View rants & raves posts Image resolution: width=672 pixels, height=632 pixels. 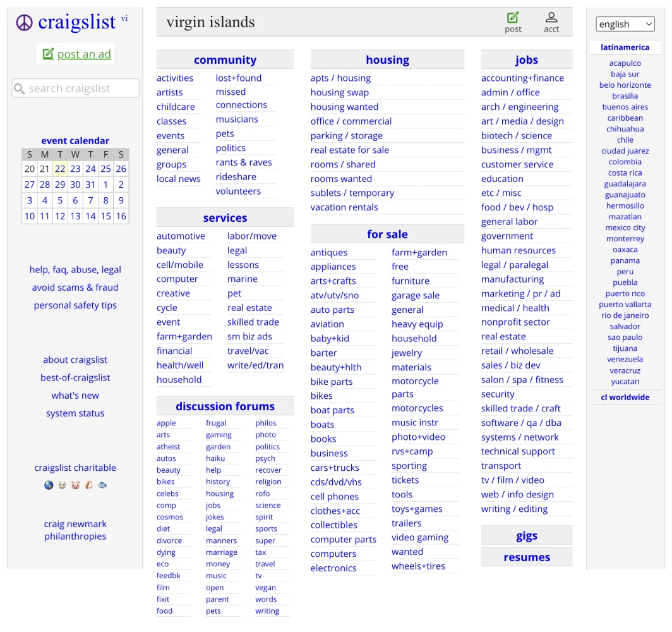click(244, 162)
